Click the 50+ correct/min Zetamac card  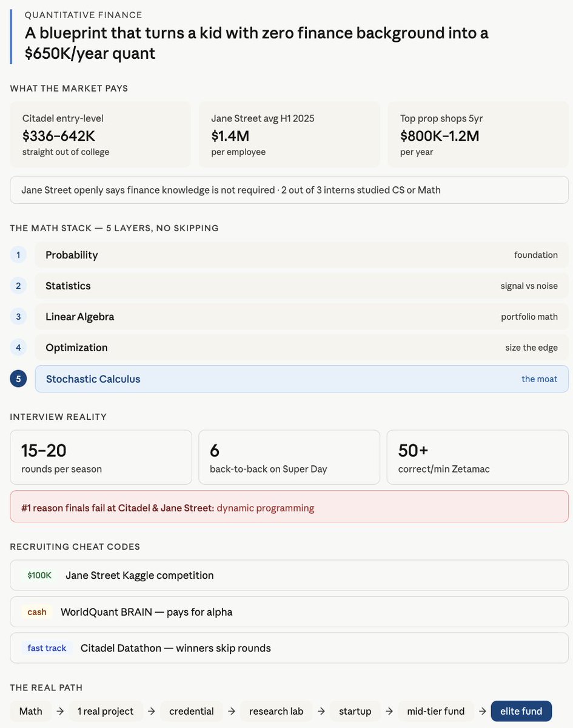tap(478, 457)
